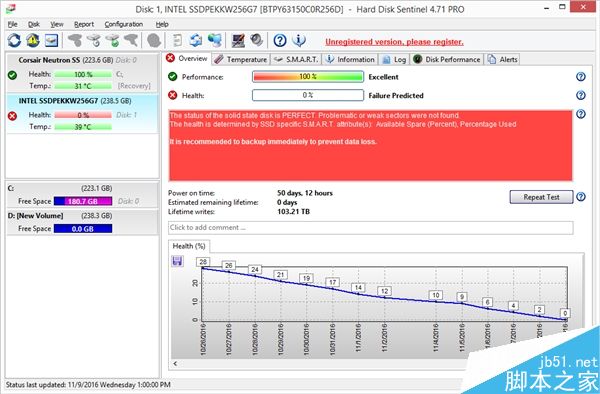
Task: Click the save floppy icon on health graph
Action: coord(177,261)
